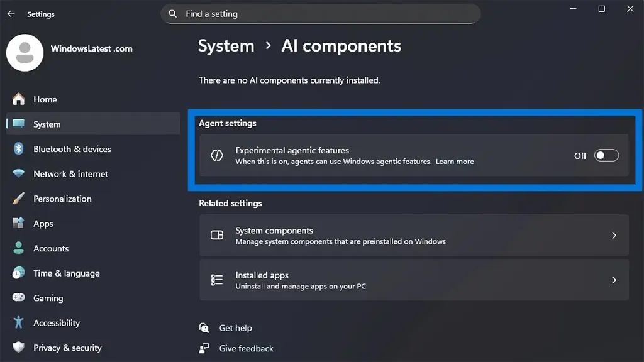The height and width of the screenshot is (362, 644).
Task: Go to Time & language settings
Action: pyautogui.click(x=66, y=273)
